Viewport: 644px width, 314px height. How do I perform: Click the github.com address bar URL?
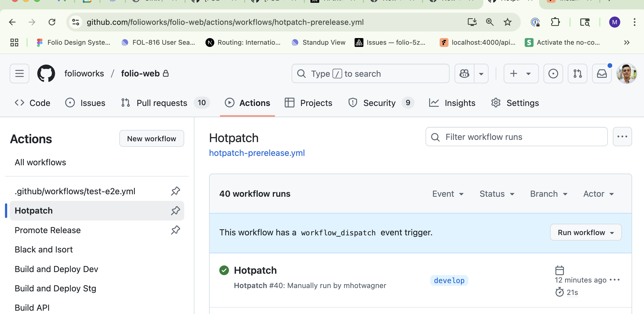[x=225, y=22]
